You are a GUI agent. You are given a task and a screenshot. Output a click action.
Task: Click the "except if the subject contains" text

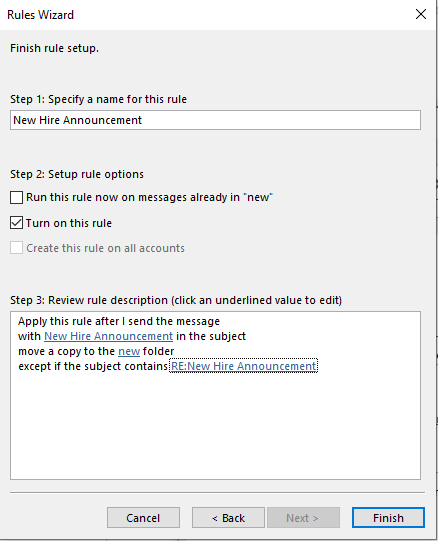(93, 366)
